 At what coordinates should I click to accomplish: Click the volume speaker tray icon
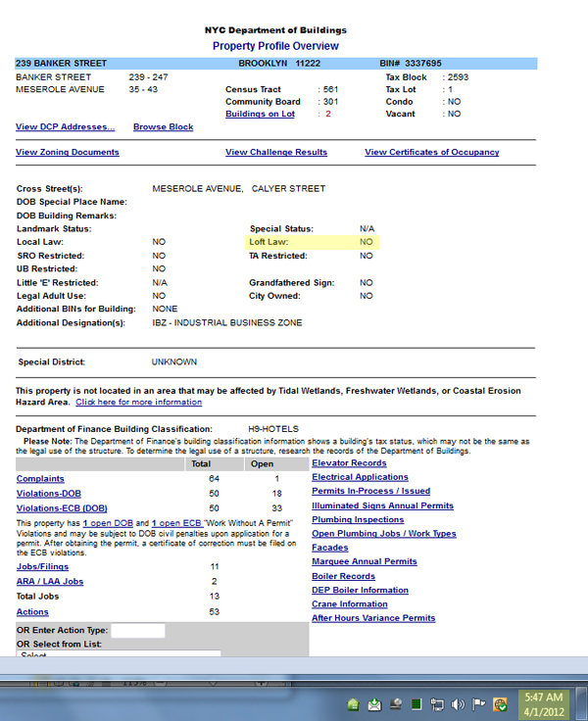click(x=459, y=703)
